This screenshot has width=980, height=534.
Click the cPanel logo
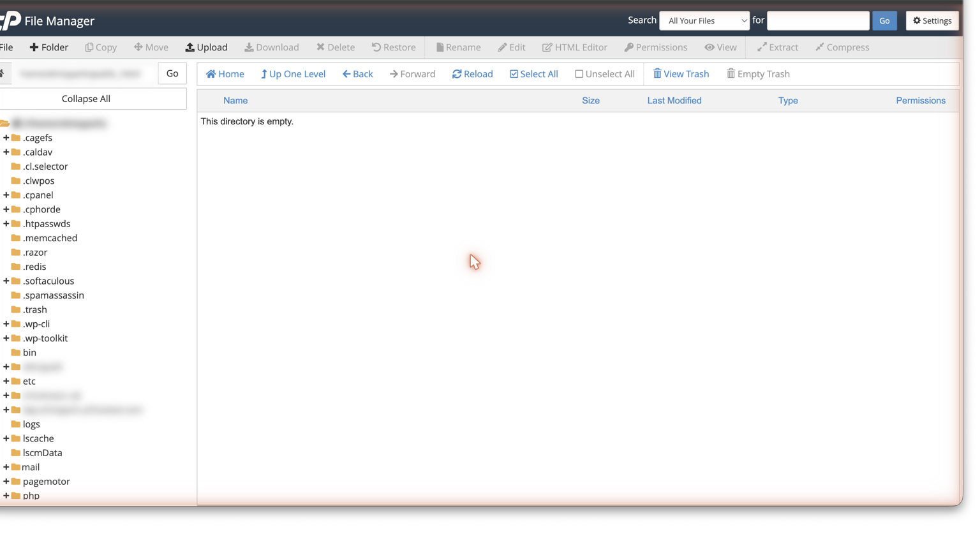10,20
